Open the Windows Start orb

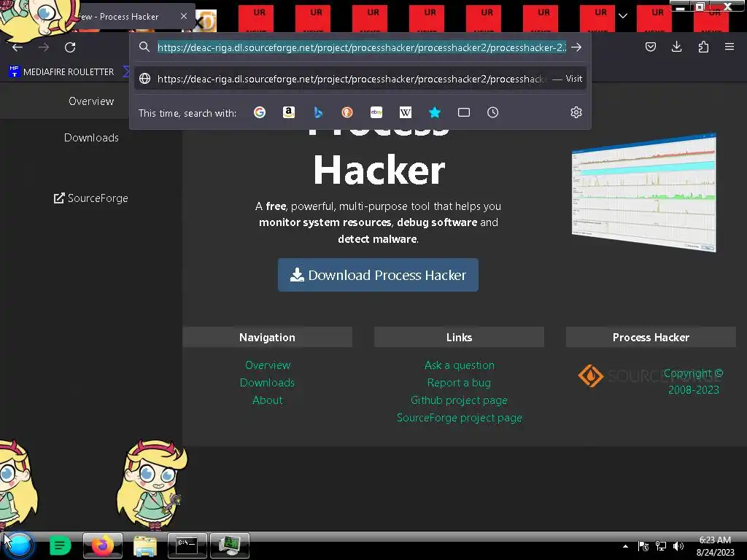pos(20,545)
